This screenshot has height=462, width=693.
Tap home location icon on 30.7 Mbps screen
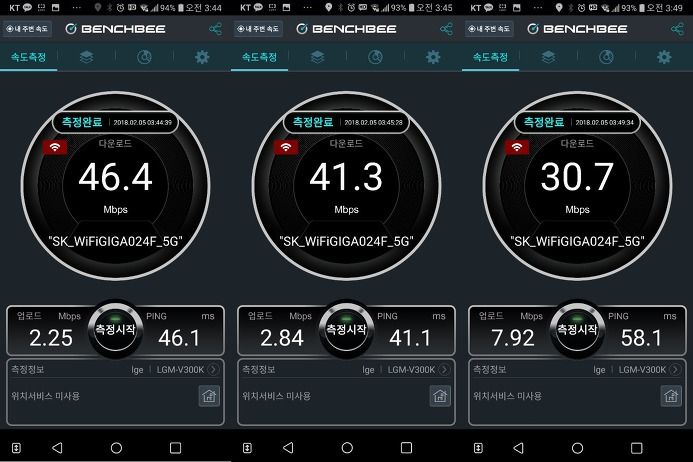(x=671, y=396)
